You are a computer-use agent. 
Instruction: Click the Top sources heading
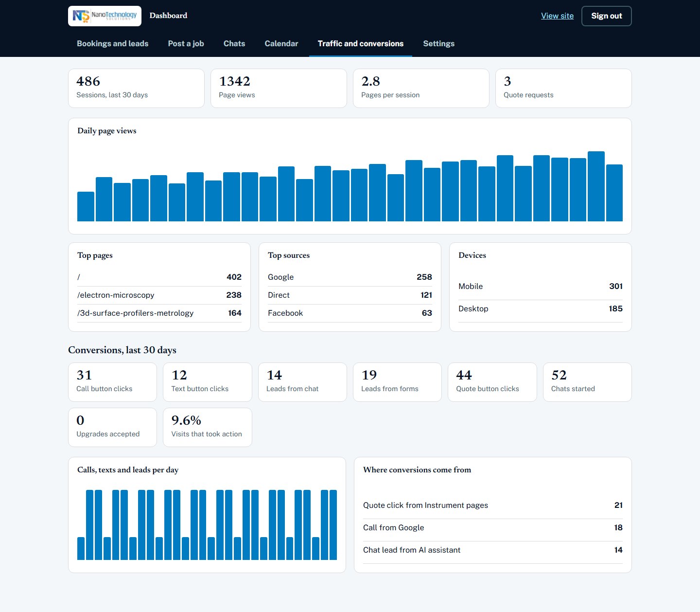tap(289, 255)
